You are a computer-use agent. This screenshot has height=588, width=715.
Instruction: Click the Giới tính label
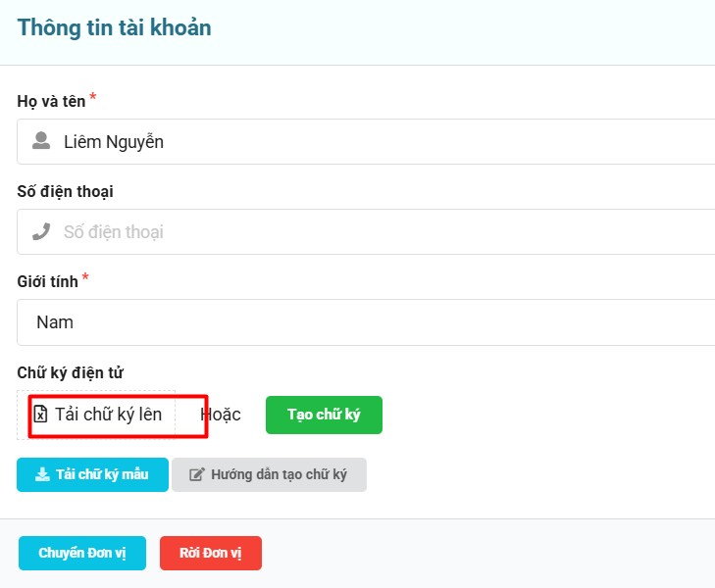tap(47, 282)
